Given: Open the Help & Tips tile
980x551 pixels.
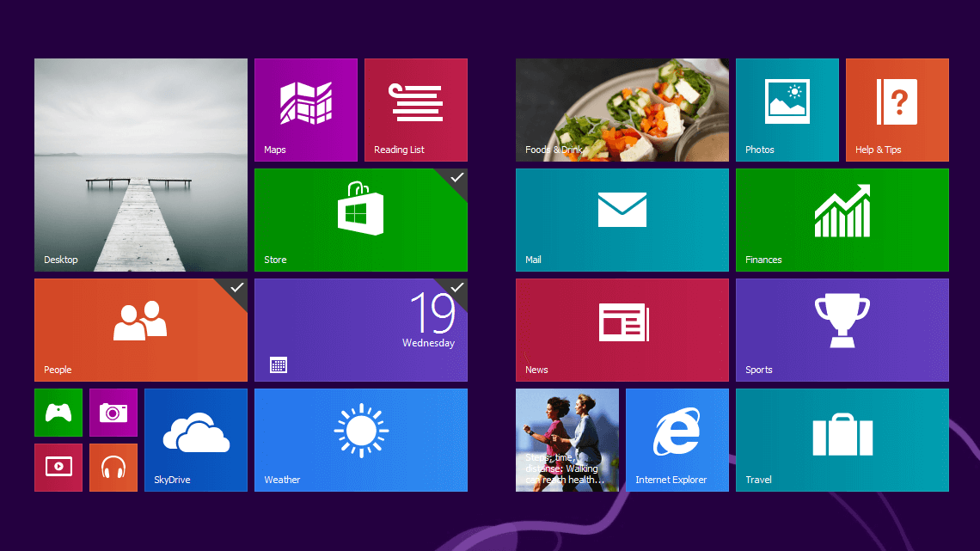Looking at the screenshot, I should coord(897,110).
